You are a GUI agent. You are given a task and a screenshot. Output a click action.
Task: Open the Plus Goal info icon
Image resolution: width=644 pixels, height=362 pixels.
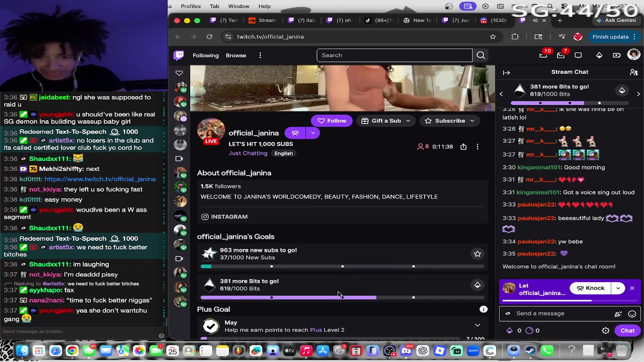coord(484,310)
